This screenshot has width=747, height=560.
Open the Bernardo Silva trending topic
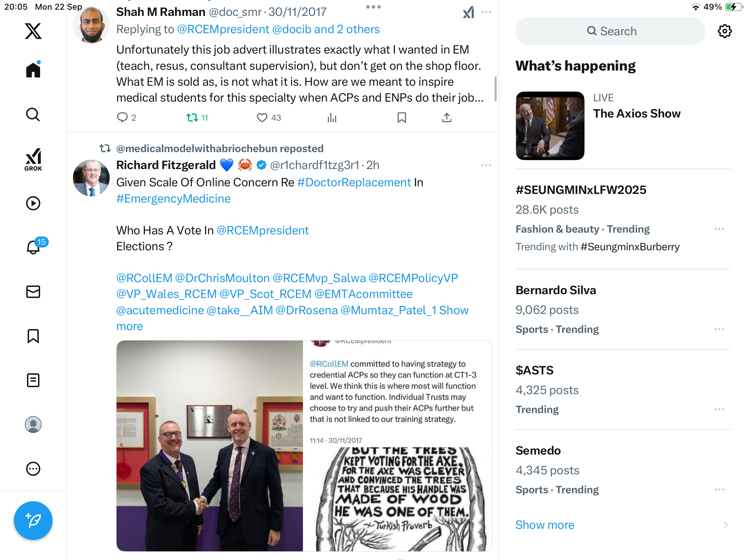pyautogui.click(x=623, y=309)
